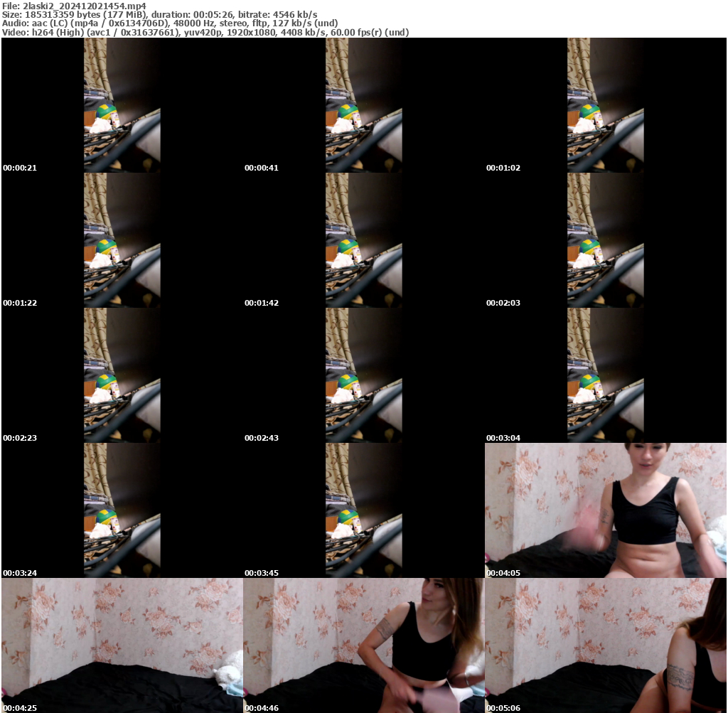Click the bright thumbnail at 00:04:05
Screen dimensions: 728x713
[x=605, y=508]
